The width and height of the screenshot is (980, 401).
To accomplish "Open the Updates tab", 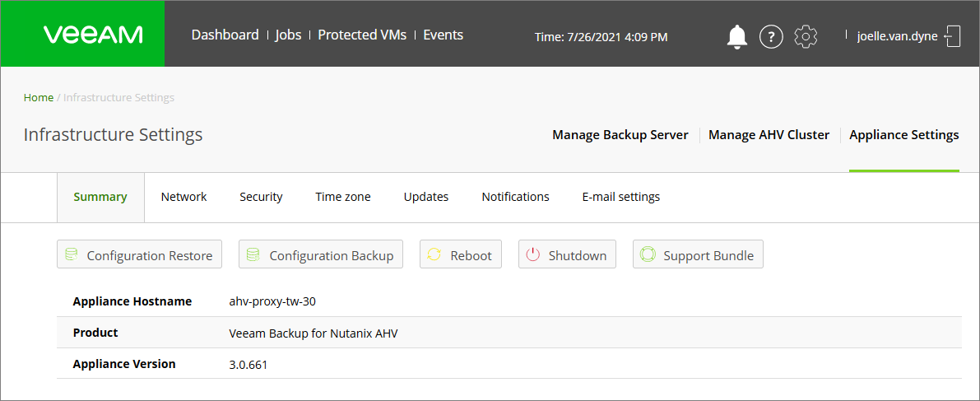I will point(426,197).
